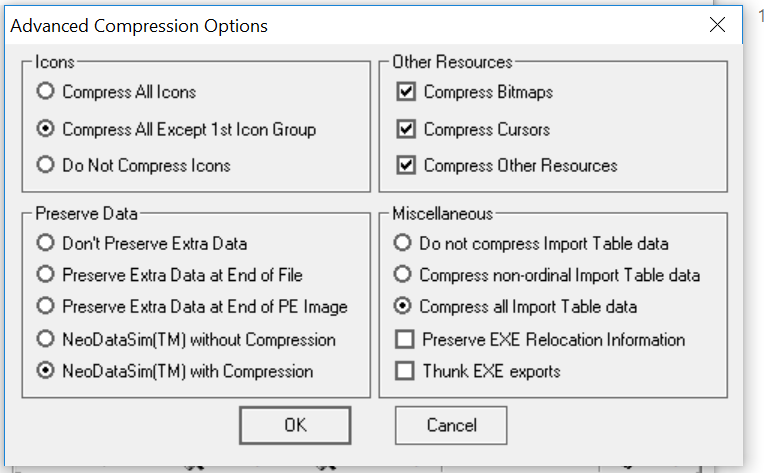Choose Preserve Extra Data at End of File
This screenshot has height=473, width=765.
click(x=45, y=274)
